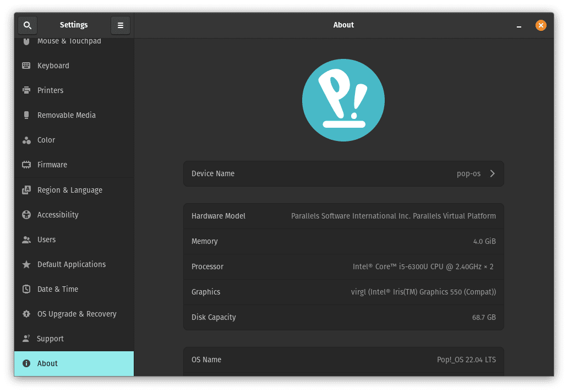Click the Pop!_OS logo image

point(343,100)
